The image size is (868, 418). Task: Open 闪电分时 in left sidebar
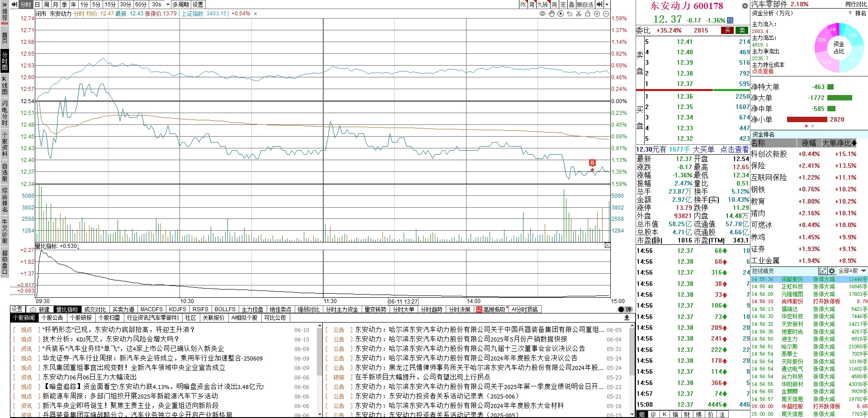(x=5, y=113)
